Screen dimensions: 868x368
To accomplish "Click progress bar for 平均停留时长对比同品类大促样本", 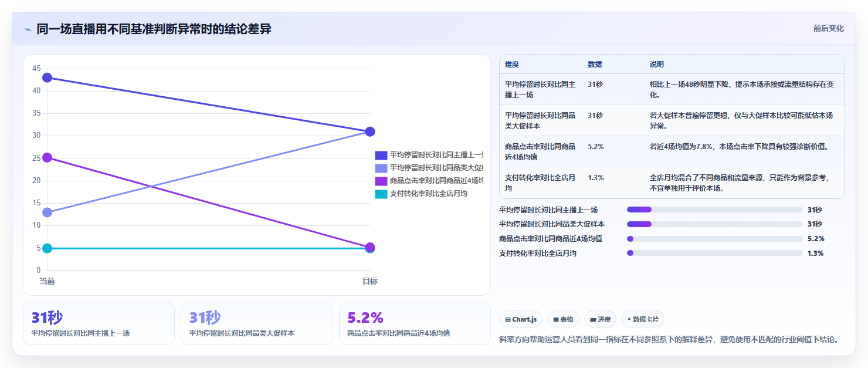I will click(714, 224).
